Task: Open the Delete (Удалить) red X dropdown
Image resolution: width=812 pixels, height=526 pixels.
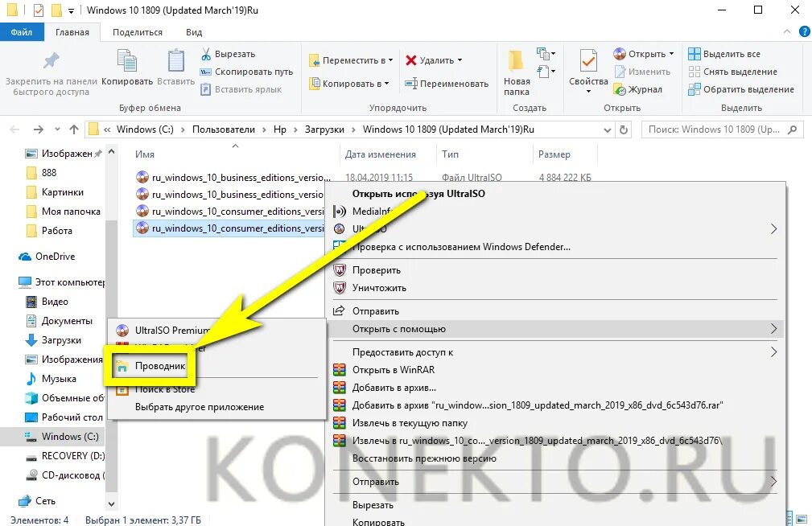Action: coord(434,60)
